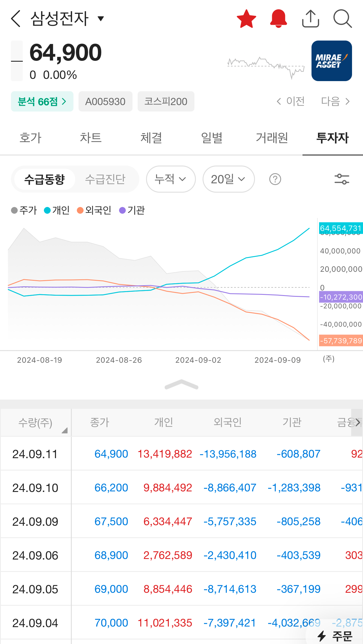
Task: Tap the 64,554,731 cyan value label
Action: coord(341,228)
